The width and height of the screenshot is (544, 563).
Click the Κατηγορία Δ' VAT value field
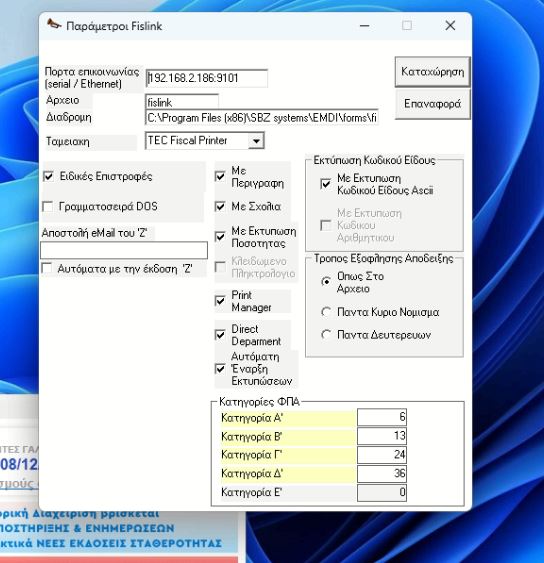coord(382,474)
